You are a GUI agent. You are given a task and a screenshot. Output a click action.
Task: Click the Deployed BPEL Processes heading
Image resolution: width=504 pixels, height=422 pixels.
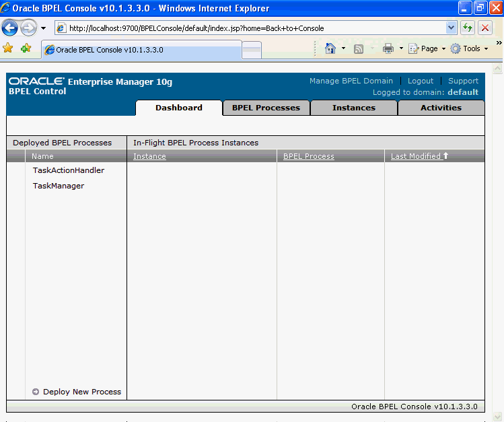[63, 143]
